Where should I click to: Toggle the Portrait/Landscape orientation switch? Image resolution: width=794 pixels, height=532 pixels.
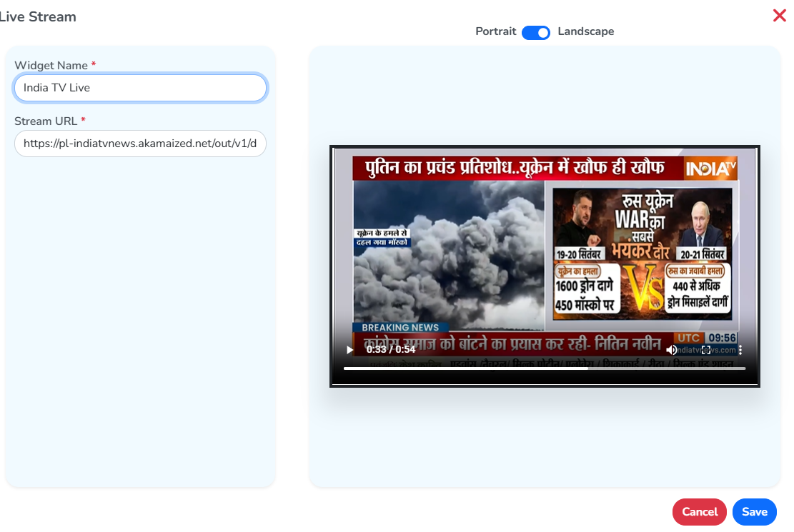tap(536, 32)
